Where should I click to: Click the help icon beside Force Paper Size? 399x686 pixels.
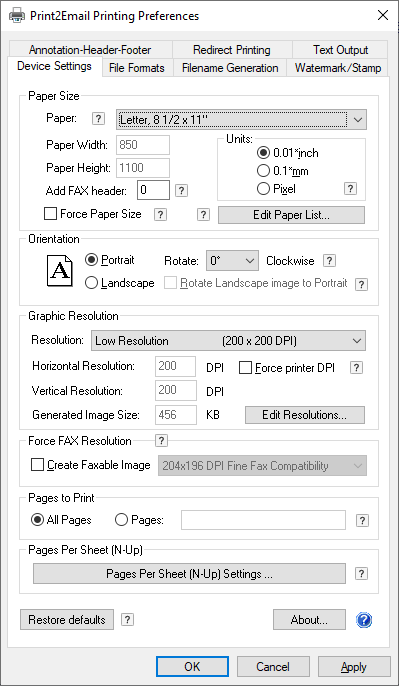coord(161,214)
